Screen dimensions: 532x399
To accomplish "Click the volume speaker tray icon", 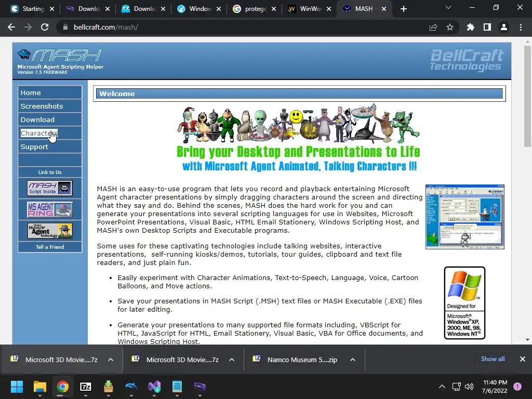I will coord(469,387).
